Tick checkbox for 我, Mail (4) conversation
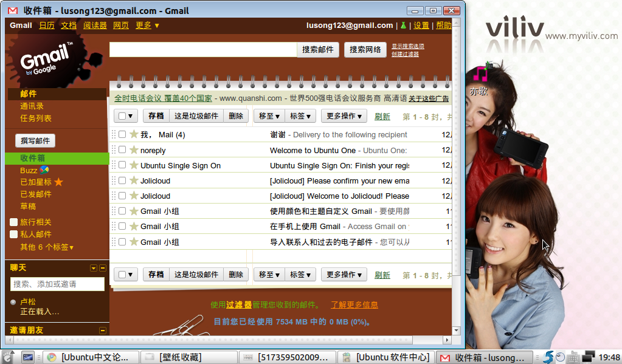This screenshot has width=622, height=364. tap(122, 134)
